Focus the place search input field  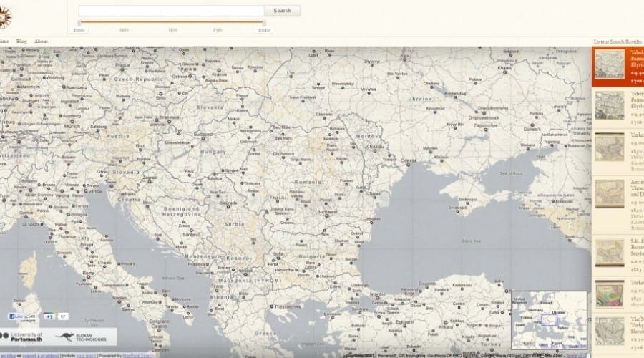click(x=171, y=11)
